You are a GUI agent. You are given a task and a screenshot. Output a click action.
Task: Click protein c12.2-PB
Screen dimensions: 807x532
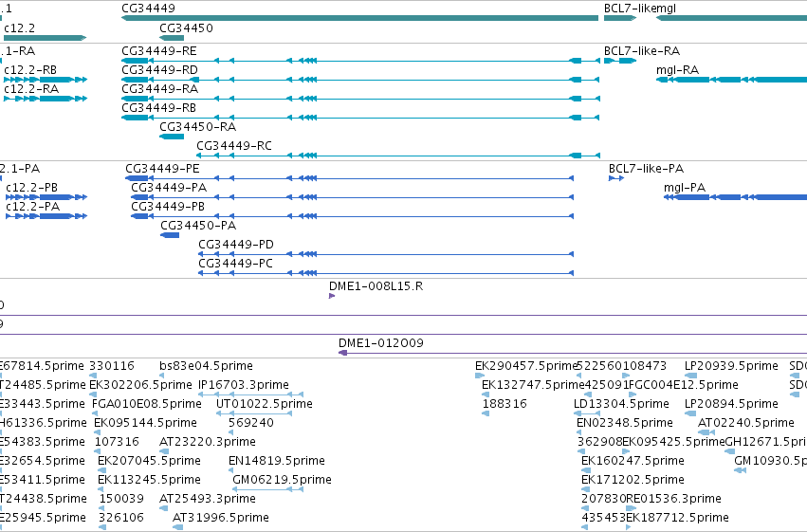point(46,197)
